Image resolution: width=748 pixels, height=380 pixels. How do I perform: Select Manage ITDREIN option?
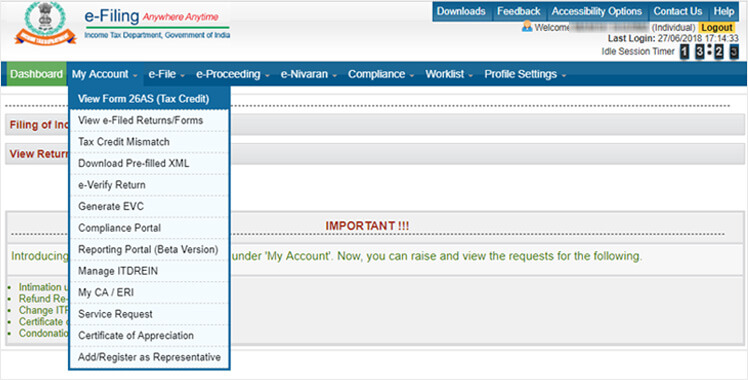pos(149,271)
